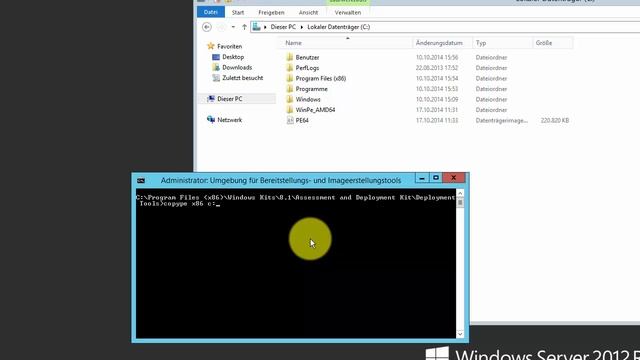This screenshot has width=640, height=360.
Task: Click the Netzwerk icon in navigation pane
Action: click(x=211, y=120)
